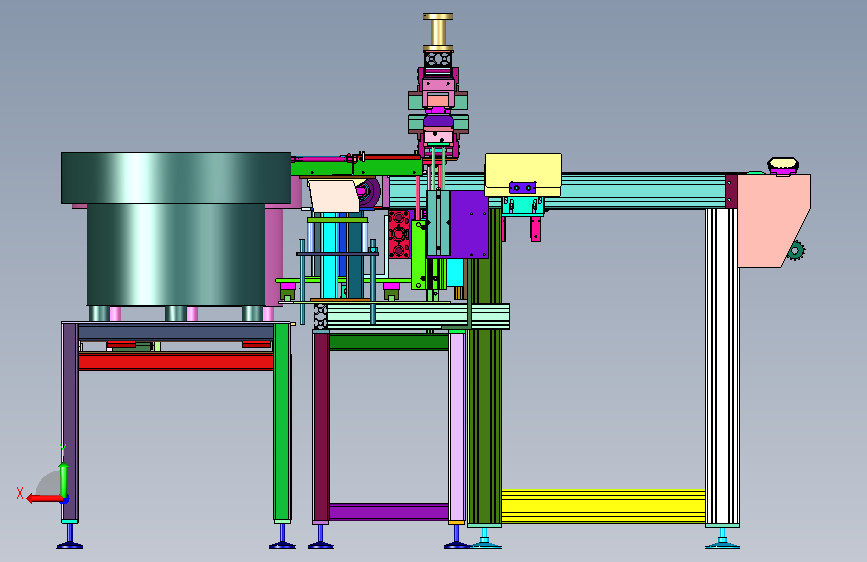Select the wide top drum of the bowl feeder

(x=176, y=178)
